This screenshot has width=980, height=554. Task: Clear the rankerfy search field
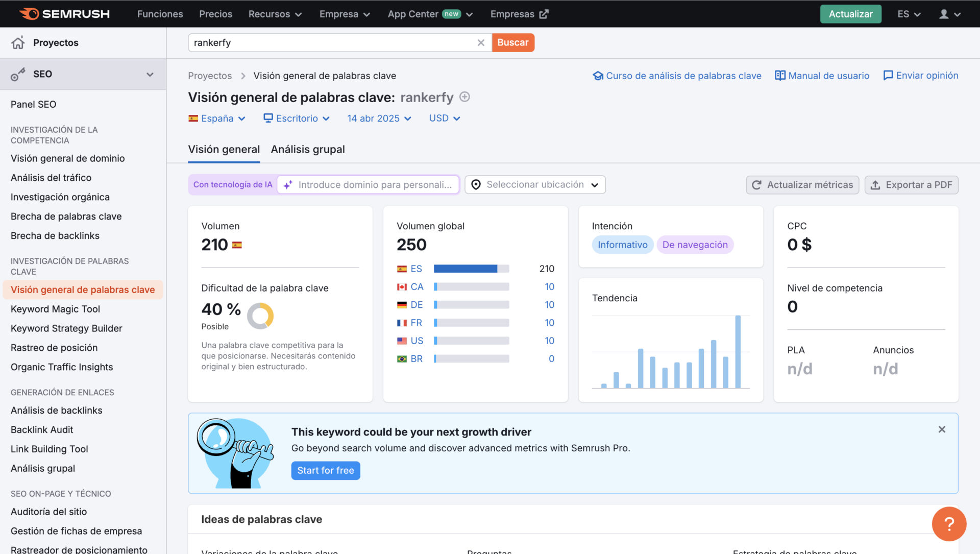481,43
